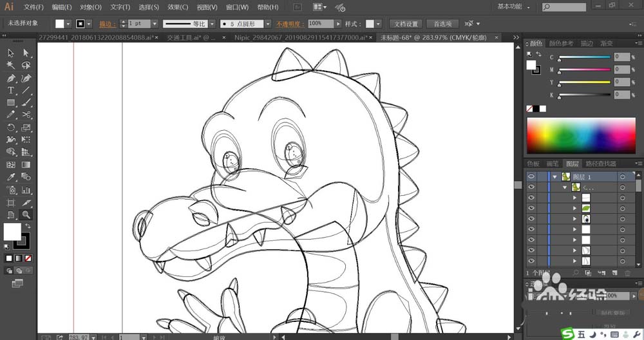This screenshot has height=340, width=644.
Task: Select the Paintbrush tool
Action: (26, 102)
